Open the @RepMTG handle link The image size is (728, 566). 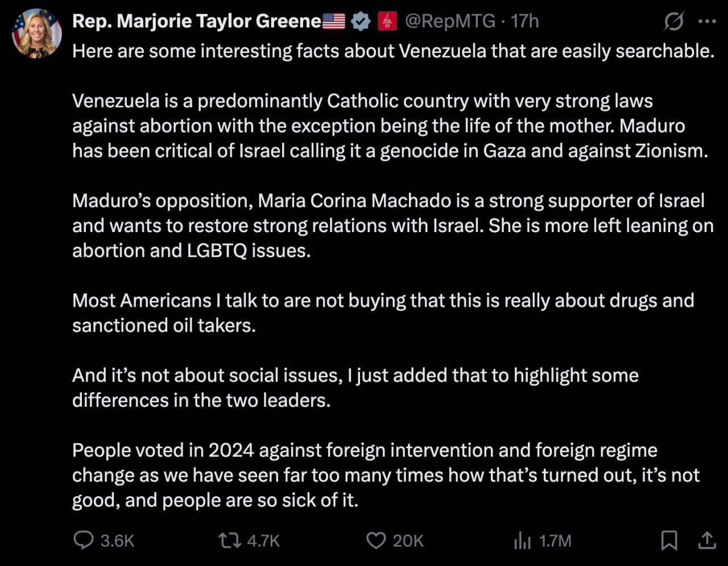tap(449, 22)
